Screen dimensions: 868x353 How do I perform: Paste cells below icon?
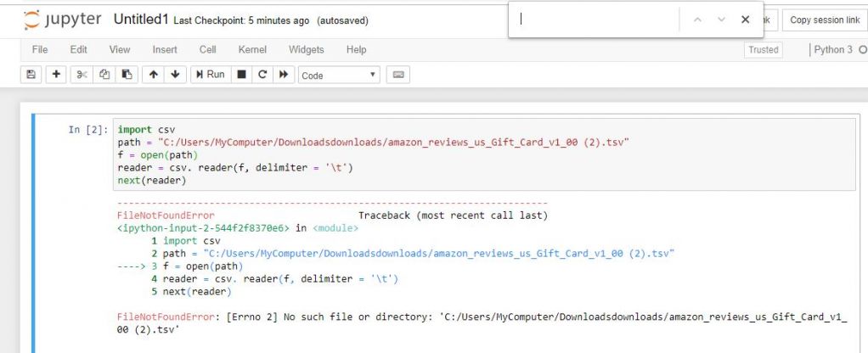(x=126, y=75)
